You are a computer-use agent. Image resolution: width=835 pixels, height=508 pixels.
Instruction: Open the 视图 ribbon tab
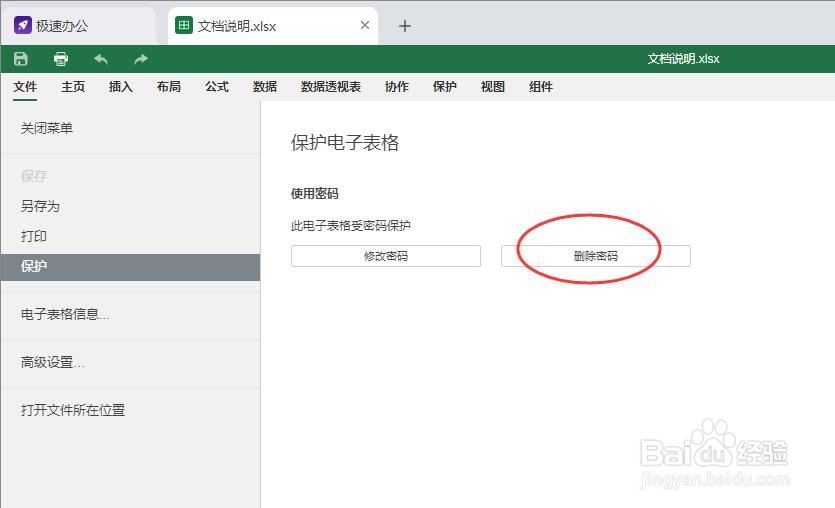click(x=493, y=86)
